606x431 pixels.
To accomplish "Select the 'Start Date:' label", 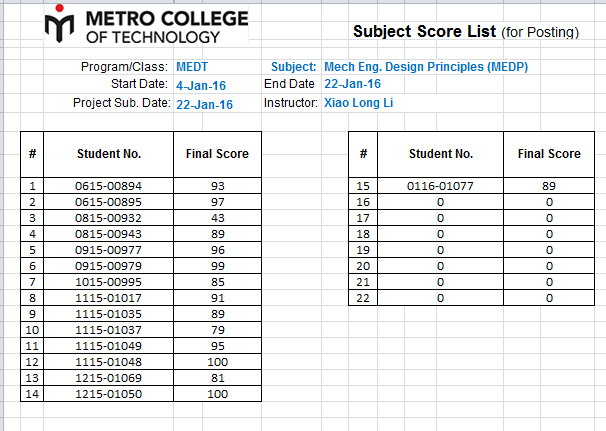I will 139,84.
